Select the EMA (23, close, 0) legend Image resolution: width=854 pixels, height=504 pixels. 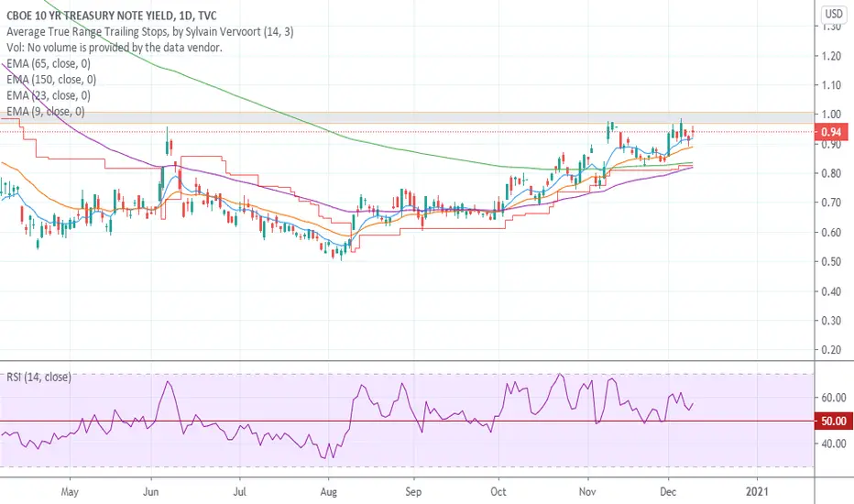[49, 95]
